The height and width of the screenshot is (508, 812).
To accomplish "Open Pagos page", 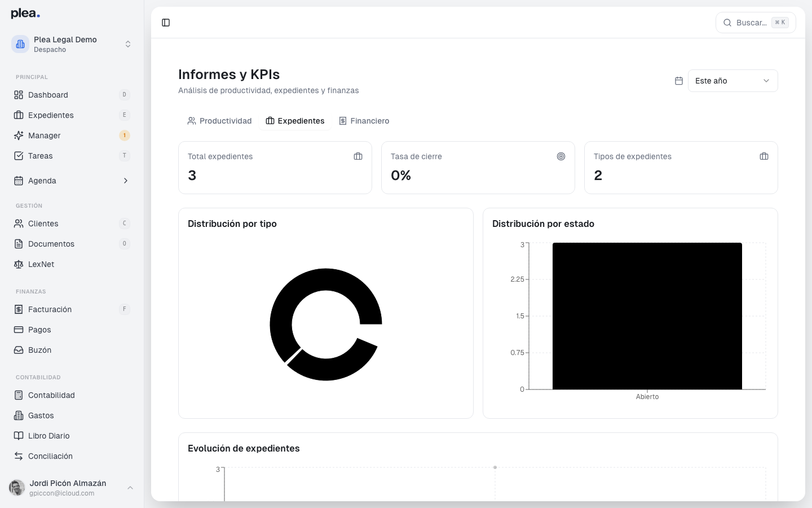I will click(x=72, y=330).
